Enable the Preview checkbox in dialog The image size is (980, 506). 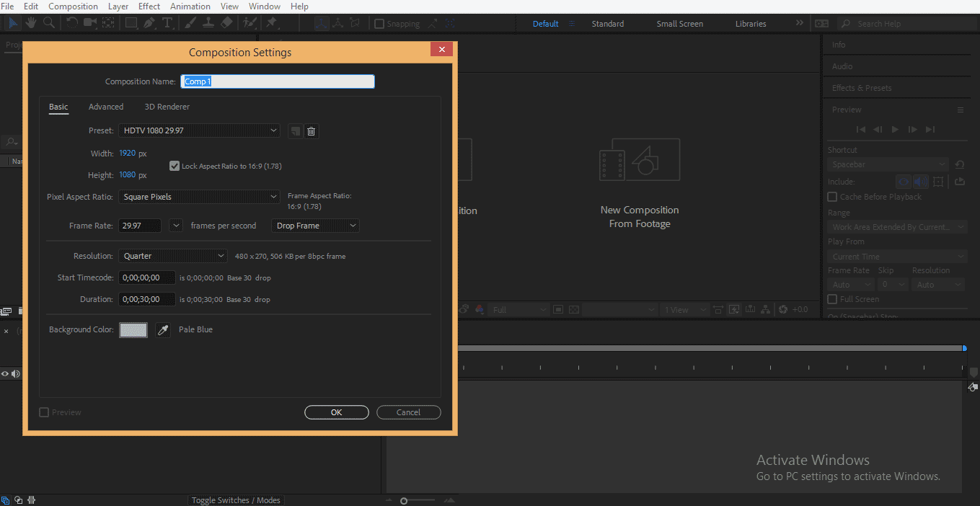(44, 412)
